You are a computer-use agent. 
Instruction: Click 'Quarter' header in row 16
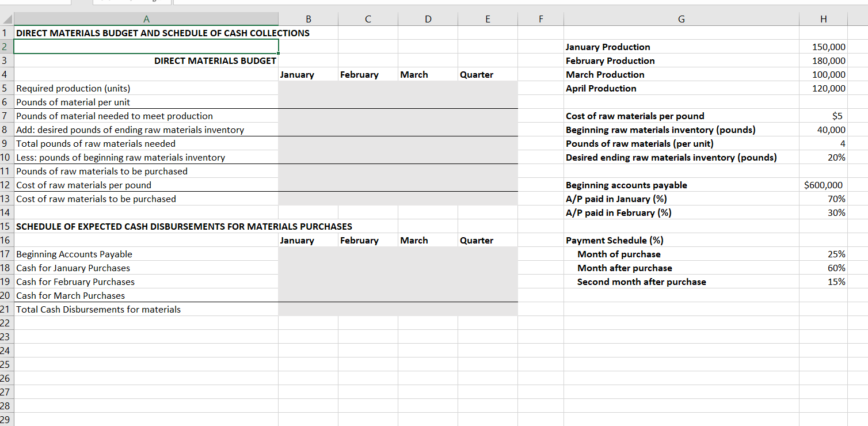[x=477, y=241]
